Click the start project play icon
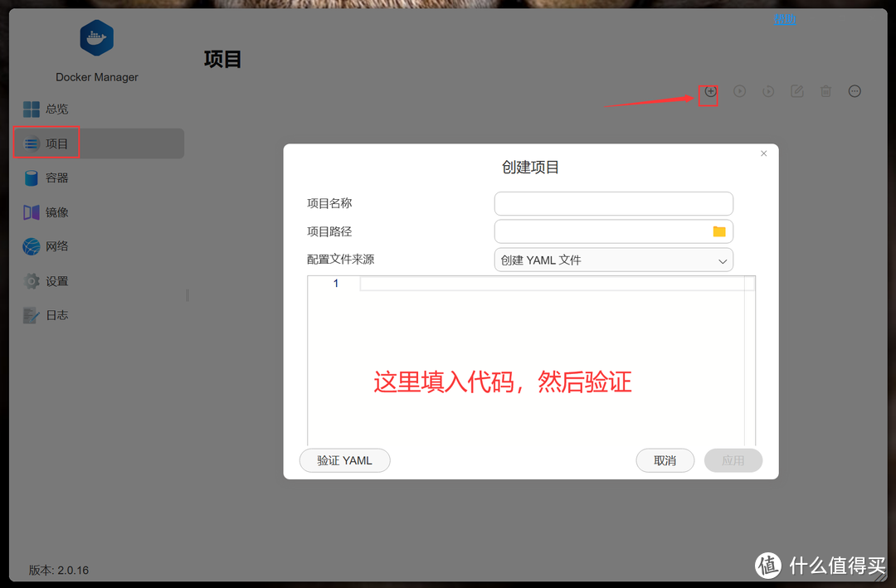This screenshot has width=896, height=588. click(x=739, y=91)
